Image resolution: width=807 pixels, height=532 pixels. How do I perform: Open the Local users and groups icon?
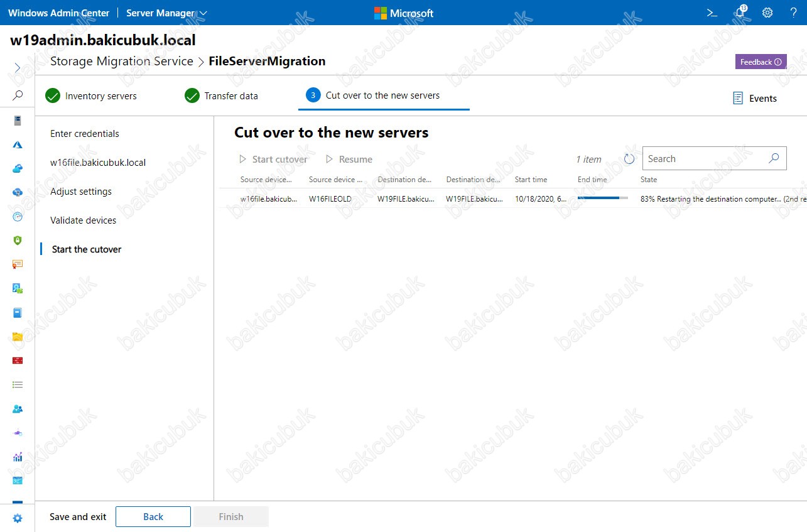(x=18, y=409)
